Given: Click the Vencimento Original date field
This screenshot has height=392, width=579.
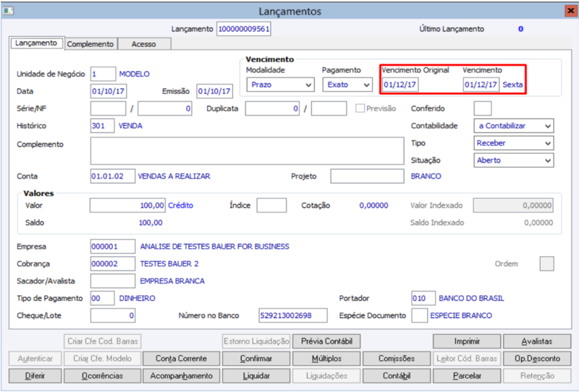Looking at the screenshot, I should coord(400,85).
